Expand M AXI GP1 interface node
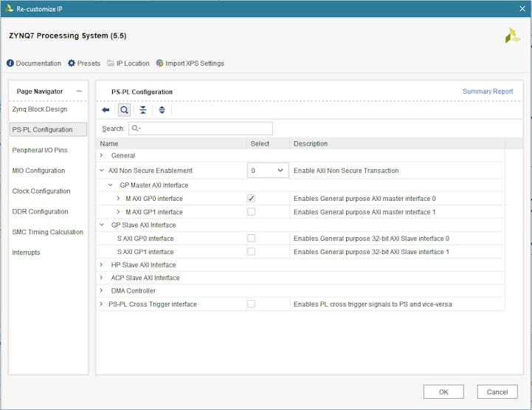The height and width of the screenshot is (410, 532). coord(118,211)
